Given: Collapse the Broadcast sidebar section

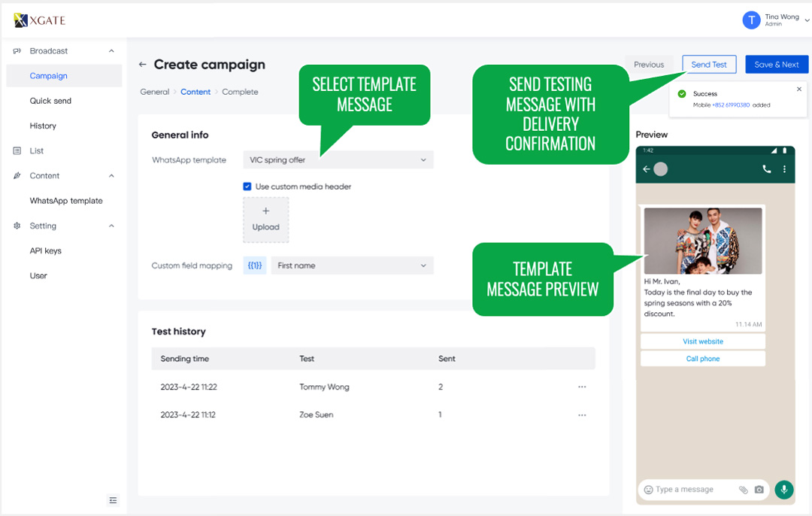Looking at the screenshot, I should click(x=111, y=51).
